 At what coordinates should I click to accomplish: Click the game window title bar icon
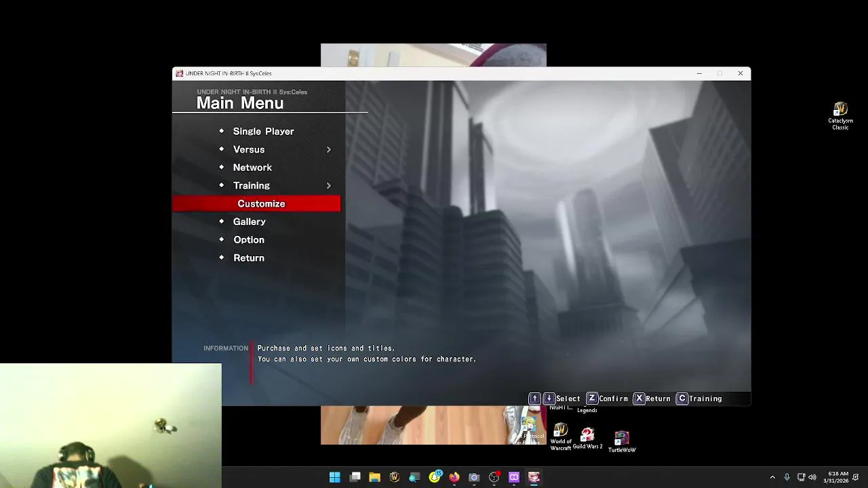pos(179,73)
